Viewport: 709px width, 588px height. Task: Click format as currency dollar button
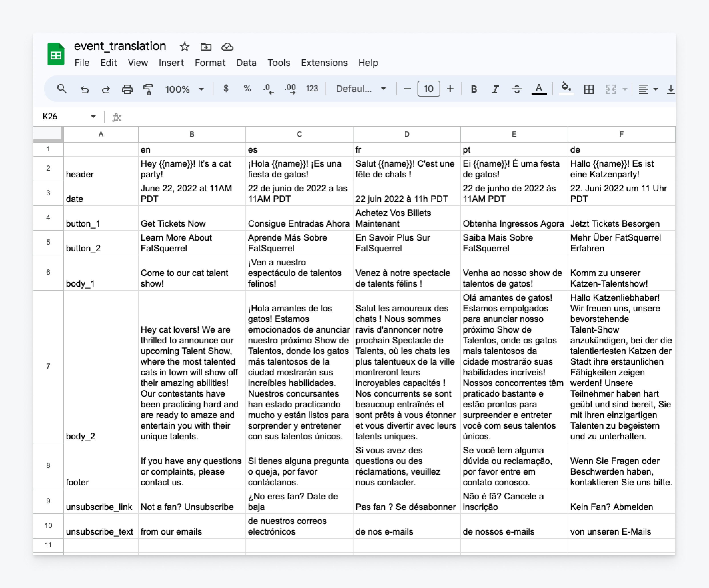coord(226,89)
